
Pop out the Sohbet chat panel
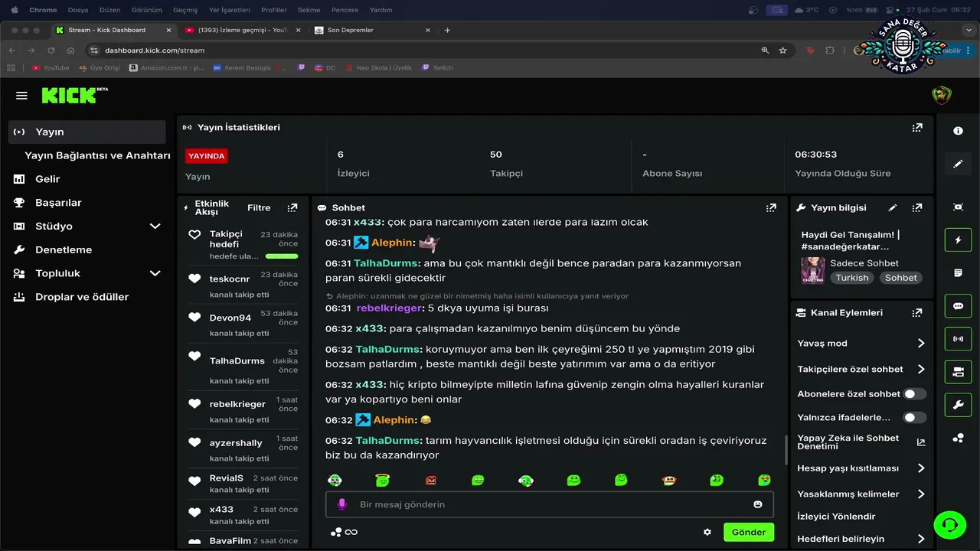coord(771,207)
